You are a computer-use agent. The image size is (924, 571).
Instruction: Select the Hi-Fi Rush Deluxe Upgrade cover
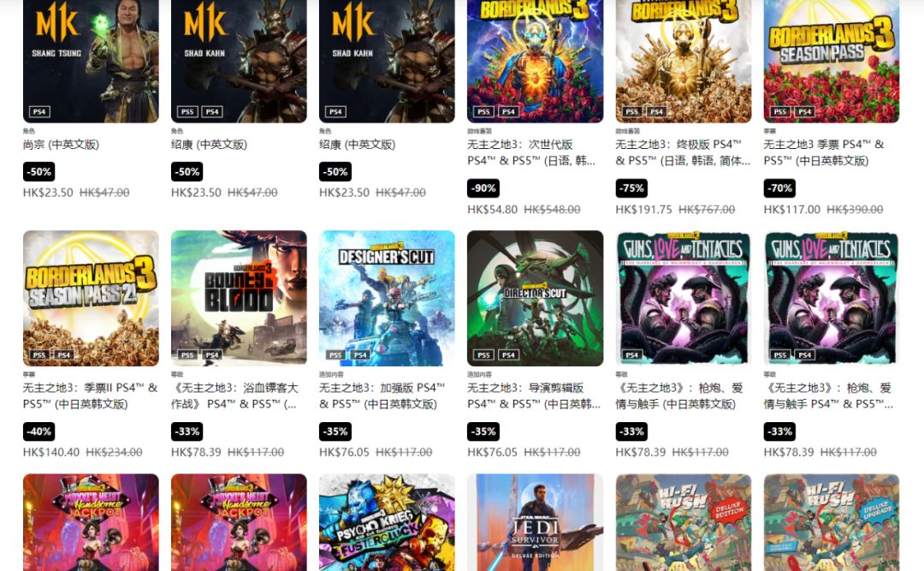coord(832,522)
